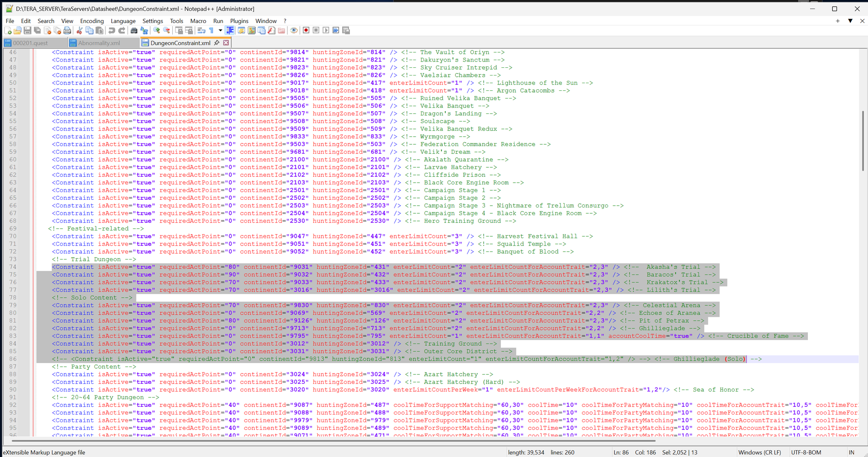Switch to the Abnormality.xml tab
Screen dimensions: 868x457
[x=99, y=43]
